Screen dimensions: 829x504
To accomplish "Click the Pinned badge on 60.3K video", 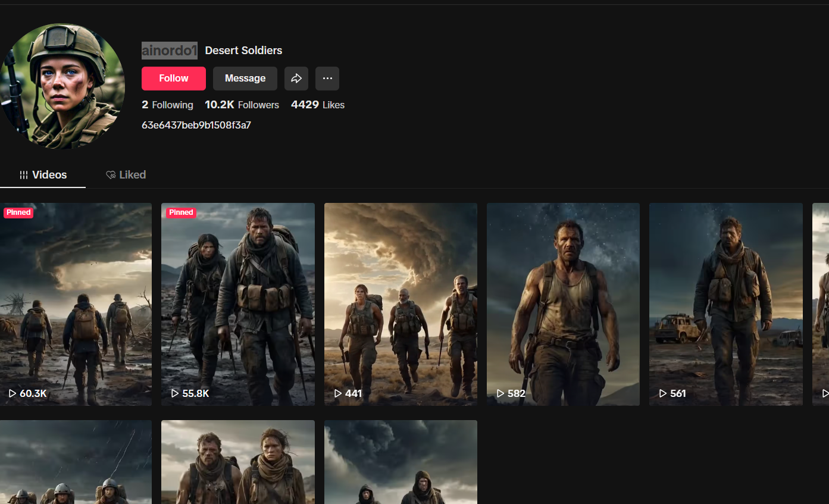I will coord(18,212).
